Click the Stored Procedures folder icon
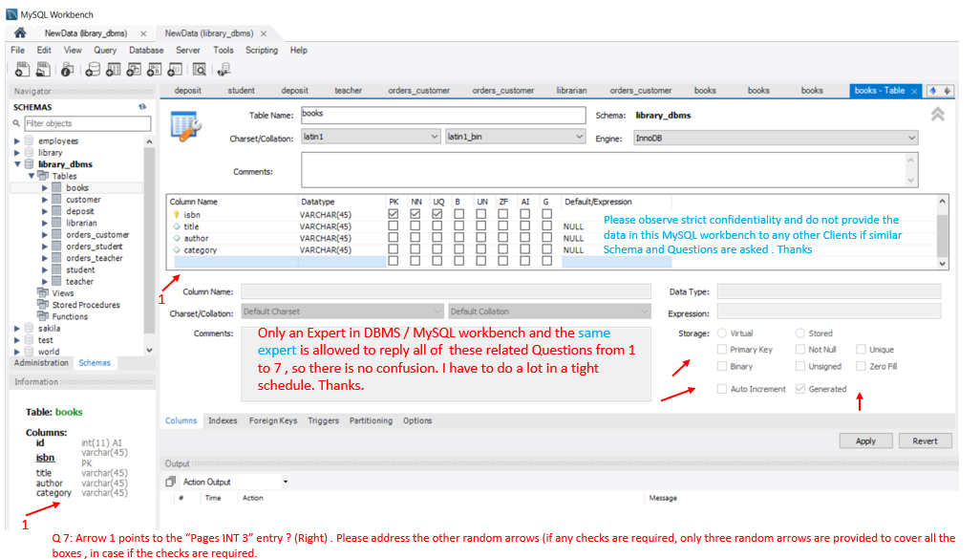This screenshot has height=559, width=980. click(x=43, y=305)
